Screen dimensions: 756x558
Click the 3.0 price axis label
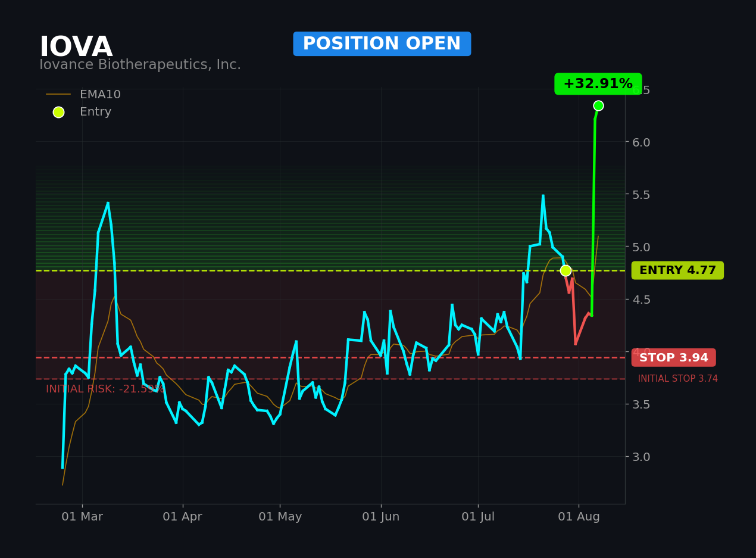click(x=641, y=456)
